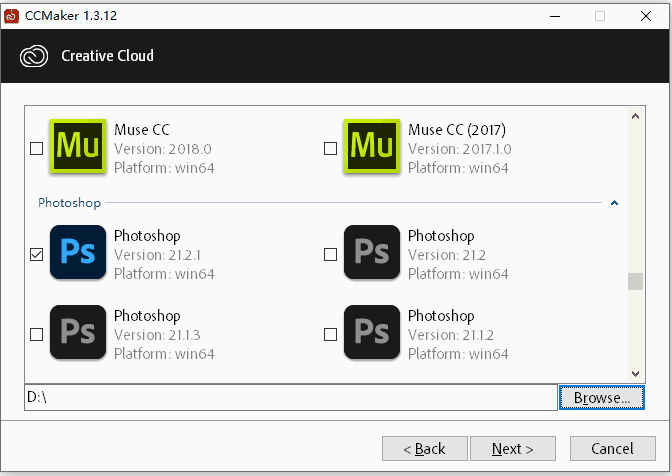Close the CCMaker window
Viewport: 672px width, 476px height.
[x=646, y=16]
